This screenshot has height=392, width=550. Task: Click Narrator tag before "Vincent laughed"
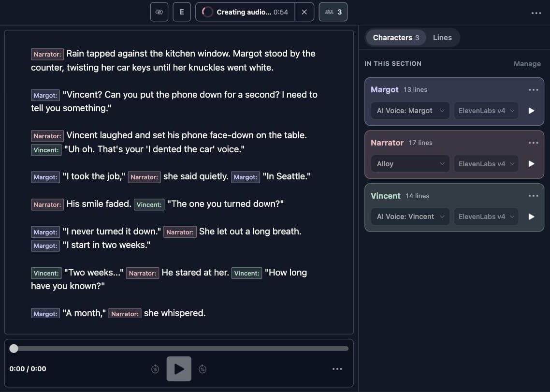(x=47, y=136)
